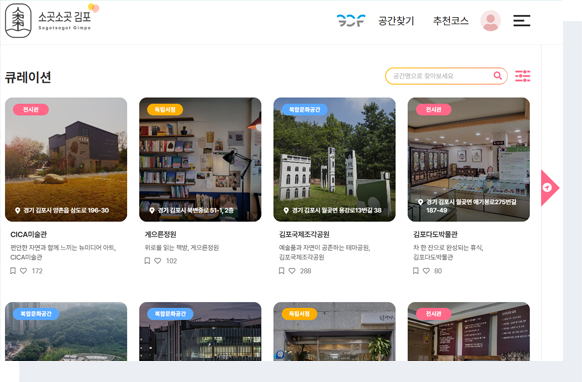Open the 김포다도박물관 thumbnail image
Image resolution: width=582 pixels, height=382 pixels.
pyautogui.click(x=468, y=159)
